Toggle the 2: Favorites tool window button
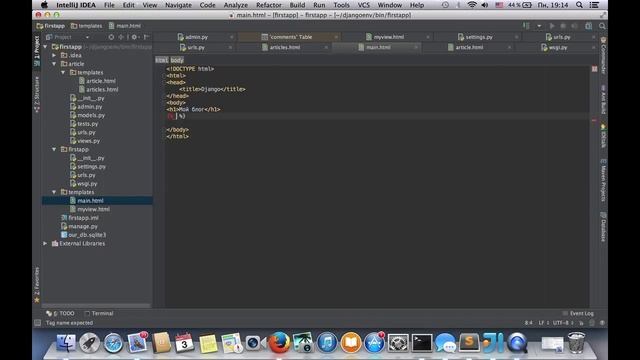640x360 pixels. [x=37, y=284]
